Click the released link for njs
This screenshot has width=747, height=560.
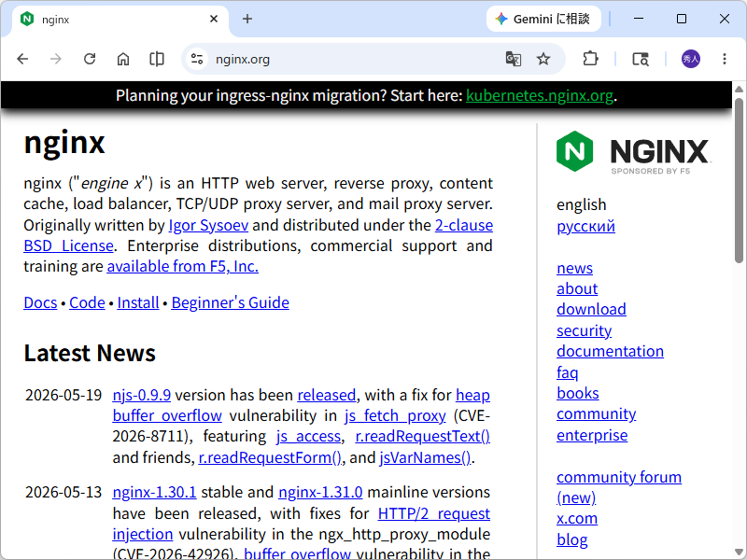[x=326, y=395]
